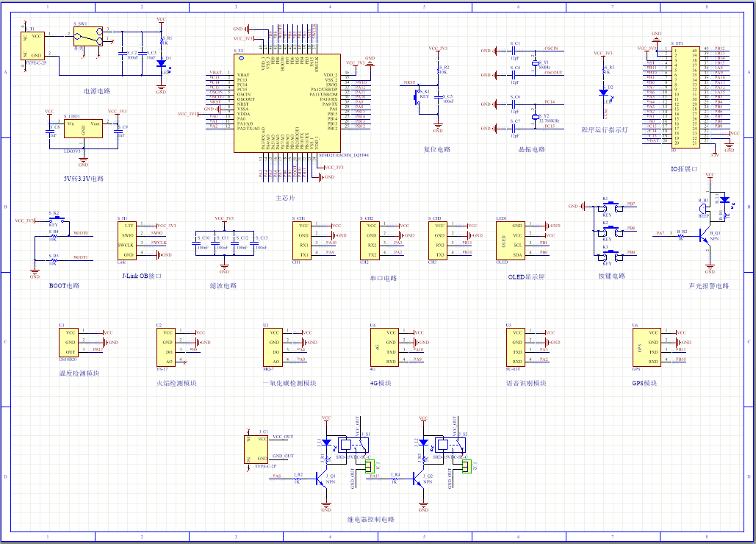The image size is (756, 544).
Task: Select the S_ST1 IO expansion header
Action: [685, 97]
